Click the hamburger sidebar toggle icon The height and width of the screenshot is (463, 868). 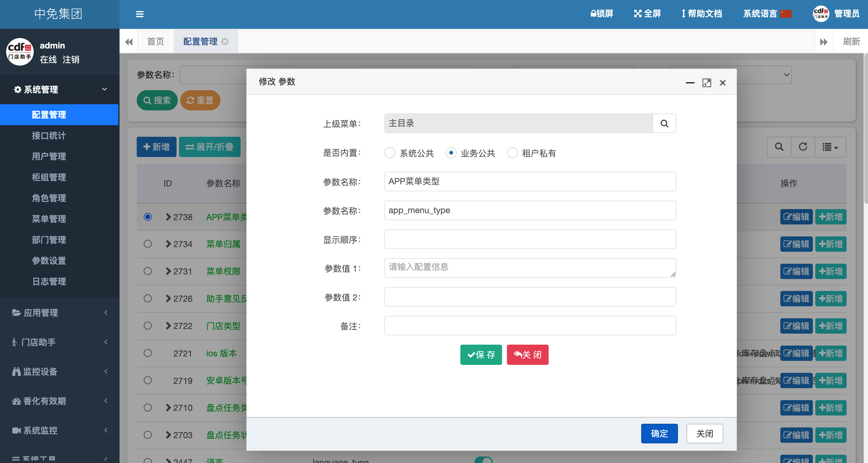pos(139,14)
